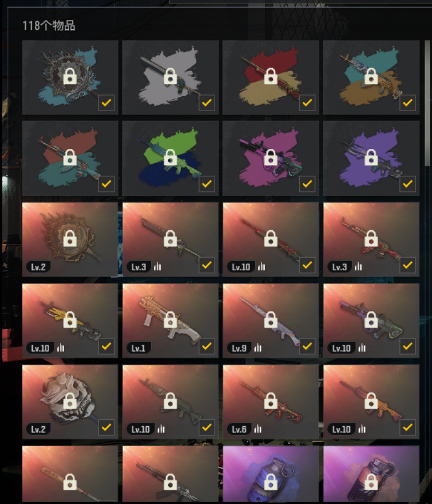
Task: Click the item list vertical scrollbar
Action: tap(427, 103)
